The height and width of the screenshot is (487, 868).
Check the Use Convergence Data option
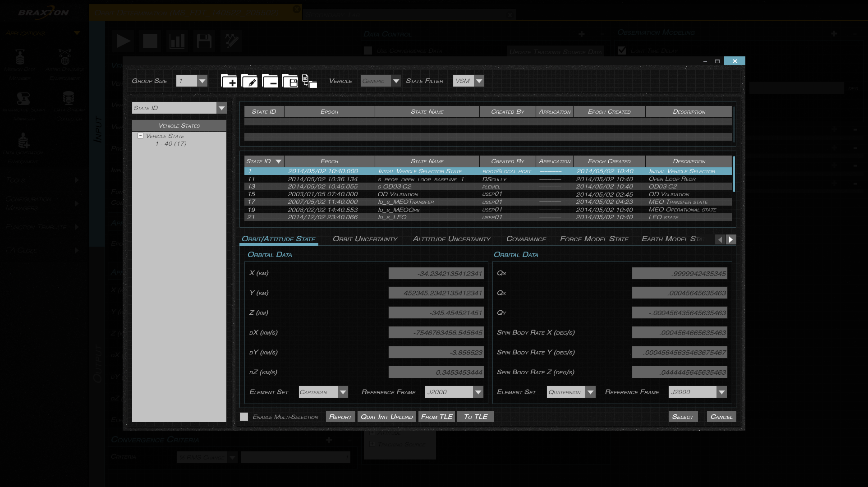[368, 51]
